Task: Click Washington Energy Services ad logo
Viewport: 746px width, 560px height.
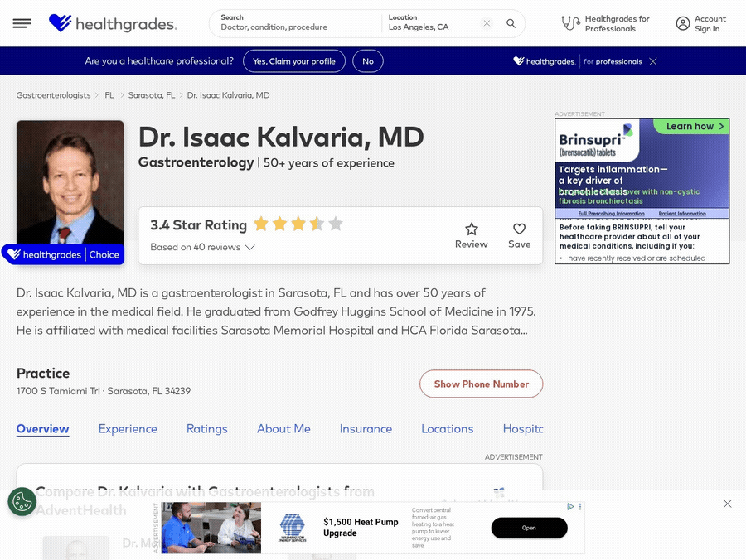Action: pos(292,528)
